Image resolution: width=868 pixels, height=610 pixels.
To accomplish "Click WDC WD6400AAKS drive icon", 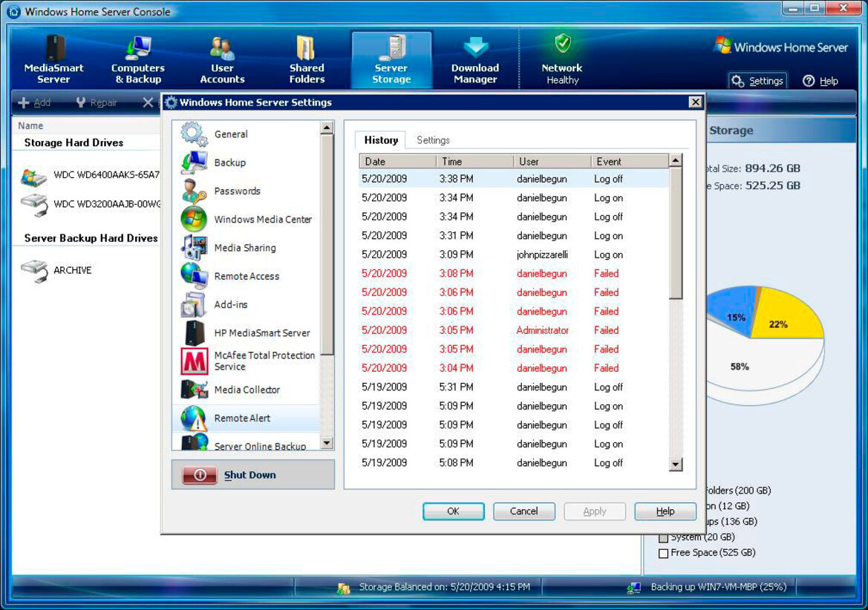I will 33,177.
